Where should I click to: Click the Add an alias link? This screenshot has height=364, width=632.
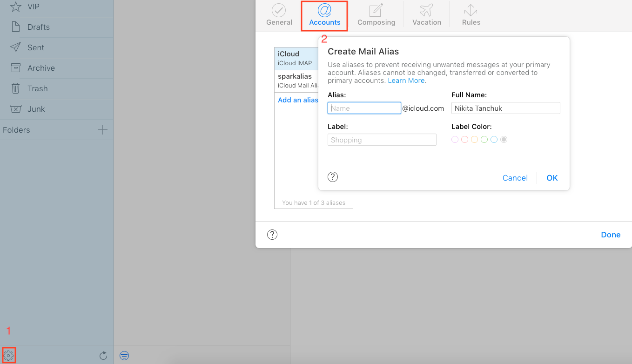tap(298, 100)
